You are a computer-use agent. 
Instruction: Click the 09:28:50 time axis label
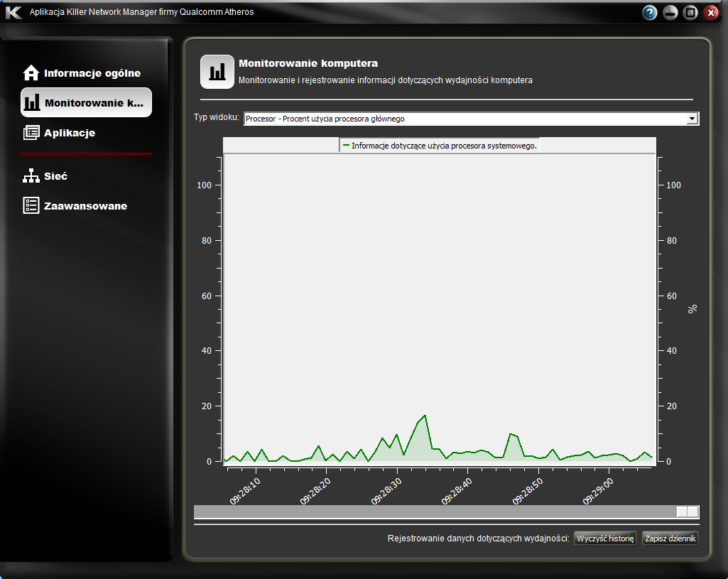[x=527, y=491]
